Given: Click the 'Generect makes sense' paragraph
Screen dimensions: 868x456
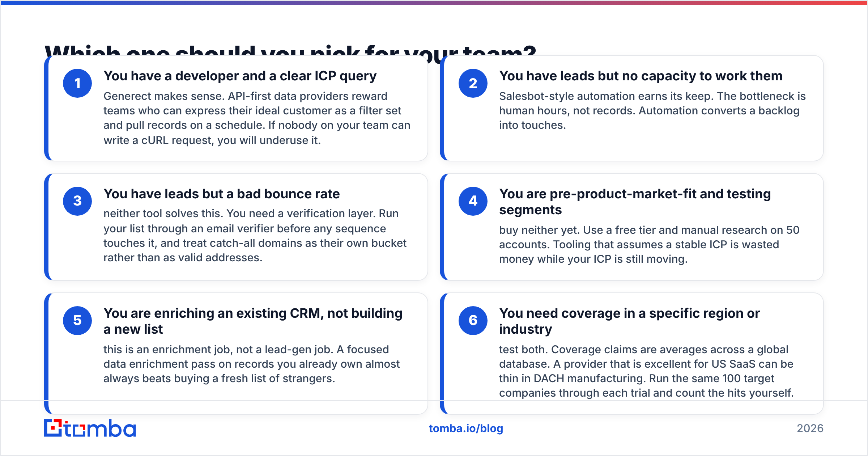Looking at the screenshot, I should [257, 118].
